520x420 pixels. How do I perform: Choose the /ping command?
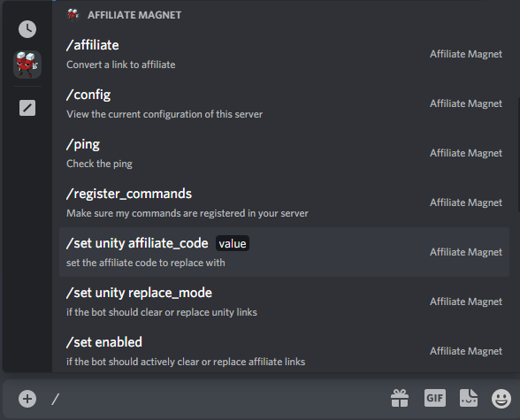click(x=284, y=153)
